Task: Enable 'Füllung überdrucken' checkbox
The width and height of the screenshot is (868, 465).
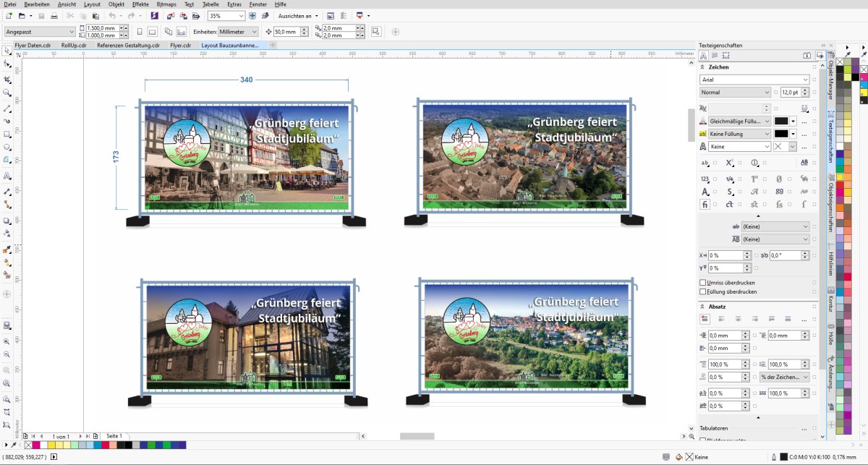Action: click(x=703, y=291)
